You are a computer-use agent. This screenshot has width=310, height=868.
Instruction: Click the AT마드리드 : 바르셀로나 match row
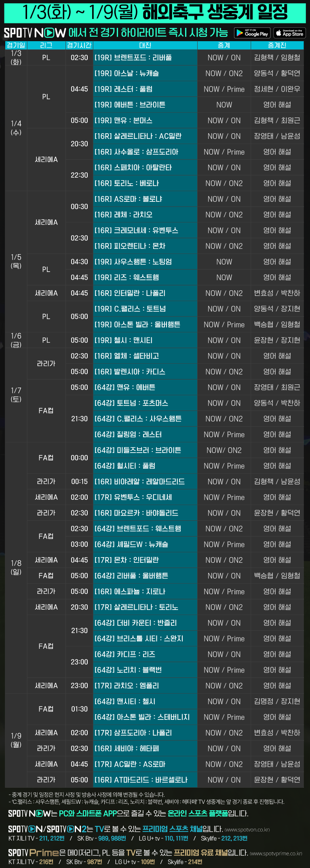(145, 780)
